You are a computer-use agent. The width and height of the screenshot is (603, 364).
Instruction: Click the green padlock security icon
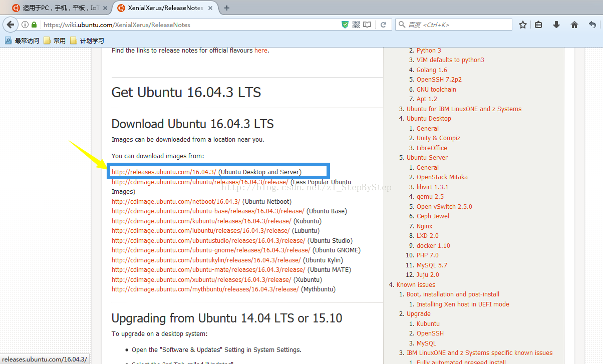tap(34, 25)
